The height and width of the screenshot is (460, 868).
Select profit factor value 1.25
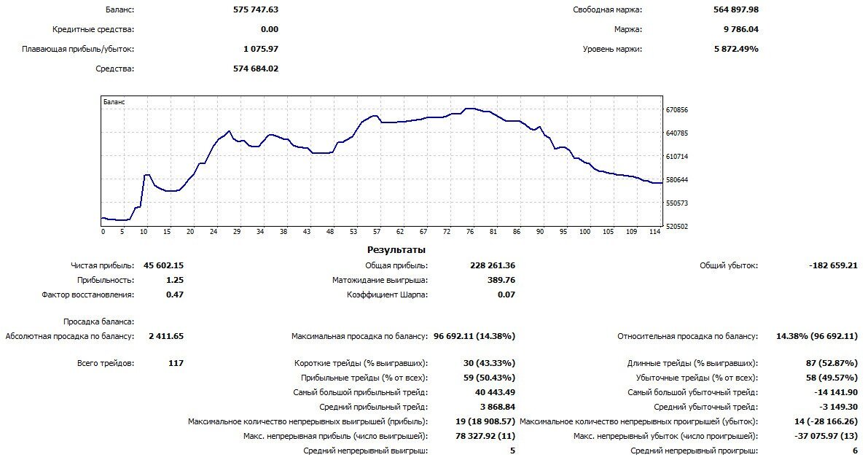(x=175, y=280)
